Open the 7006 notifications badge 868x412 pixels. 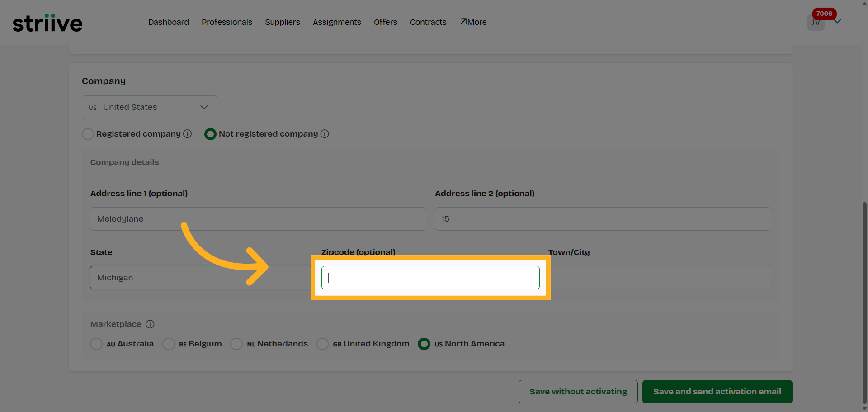(x=824, y=14)
